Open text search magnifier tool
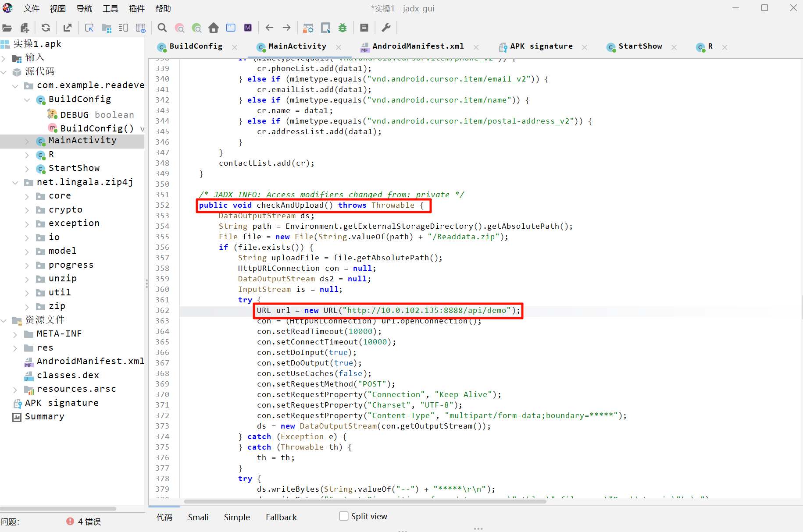Viewport: 803px width, 532px height. (162, 28)
